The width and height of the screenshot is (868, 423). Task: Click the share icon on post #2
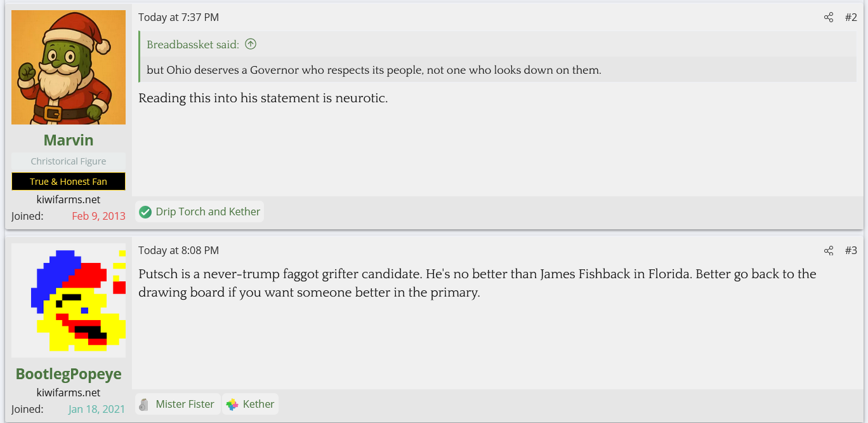pos(829,18)
